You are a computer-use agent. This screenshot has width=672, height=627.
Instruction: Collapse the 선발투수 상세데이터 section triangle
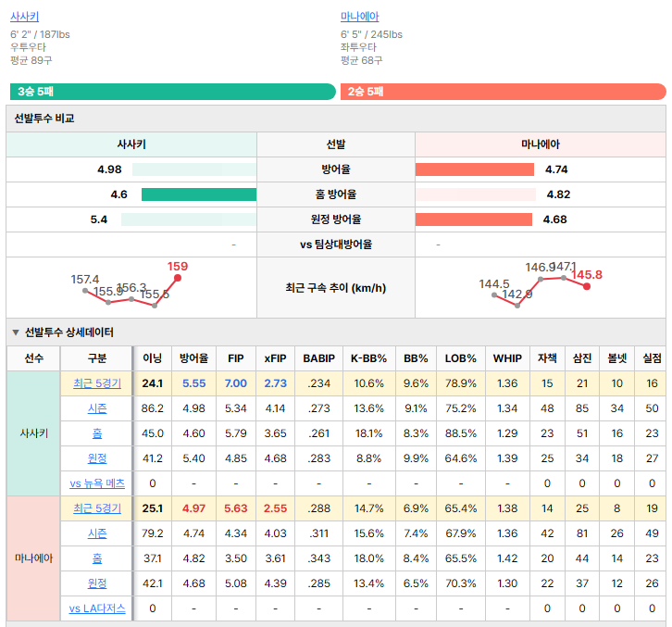click(x=16, y=332)
